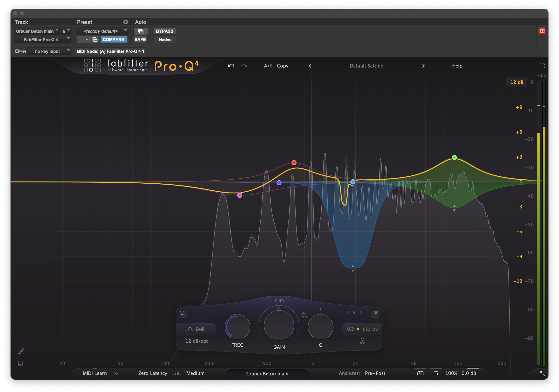Enable the SAFE button
Viewport: 559px width, 392px height.
point(140,39)
